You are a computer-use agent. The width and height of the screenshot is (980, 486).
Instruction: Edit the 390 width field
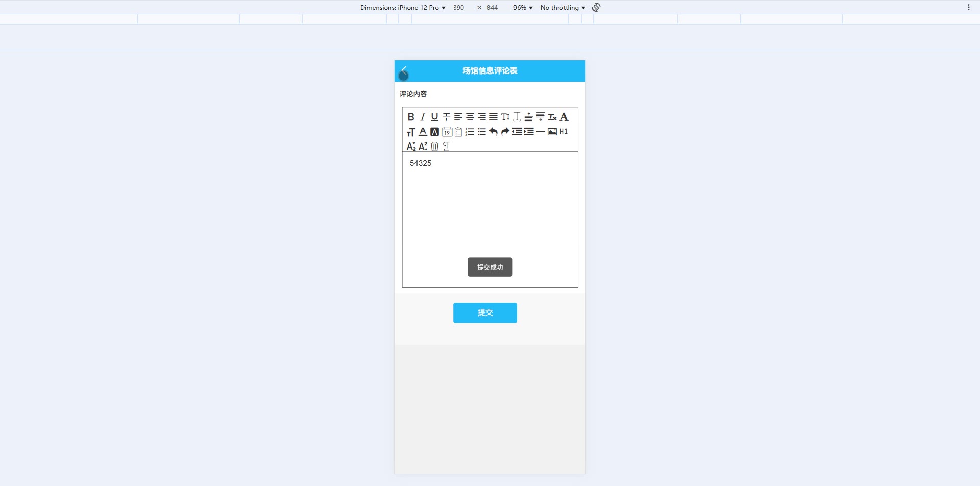pos(458,7)
